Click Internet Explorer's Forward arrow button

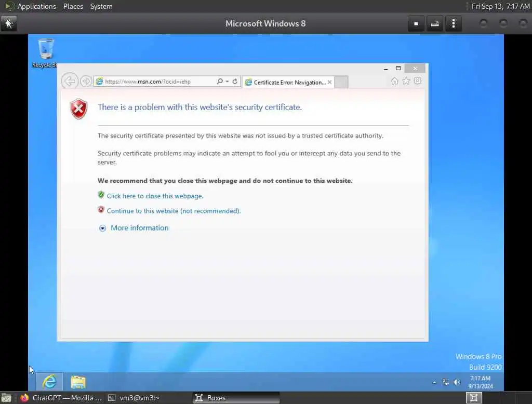(86, 82)
